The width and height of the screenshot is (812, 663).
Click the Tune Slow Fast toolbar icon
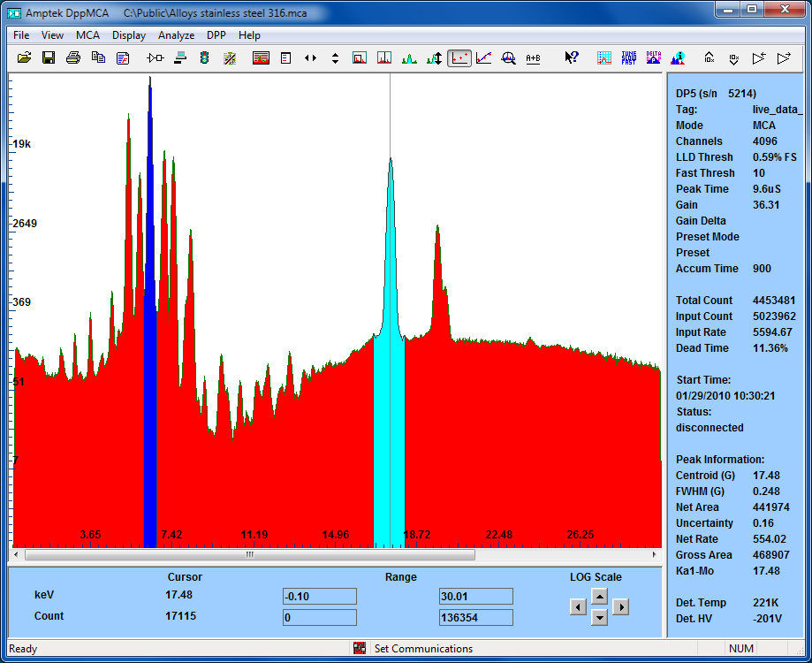pyautogui.click(x=629, y=57)
